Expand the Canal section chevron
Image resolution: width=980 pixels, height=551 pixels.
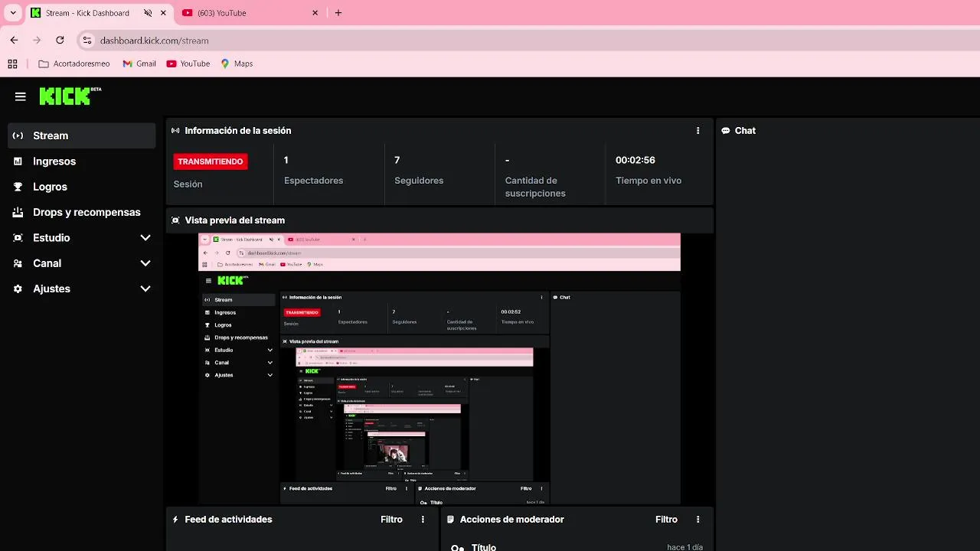(145, 263)
